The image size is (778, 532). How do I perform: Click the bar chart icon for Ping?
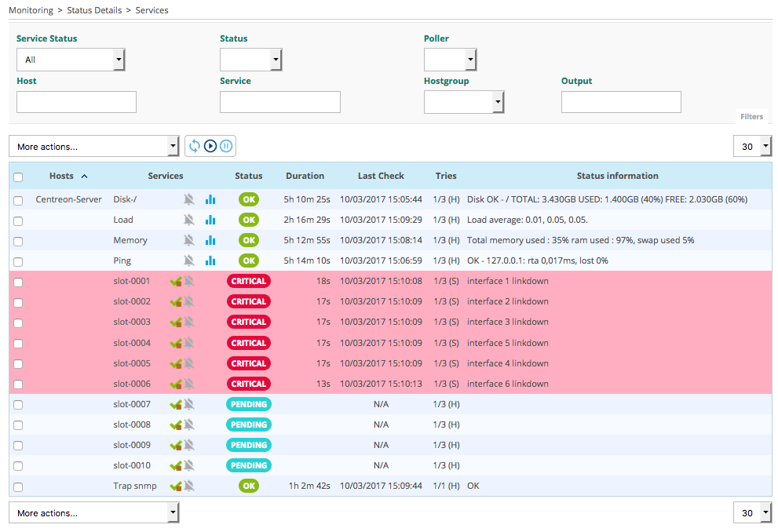210,261
